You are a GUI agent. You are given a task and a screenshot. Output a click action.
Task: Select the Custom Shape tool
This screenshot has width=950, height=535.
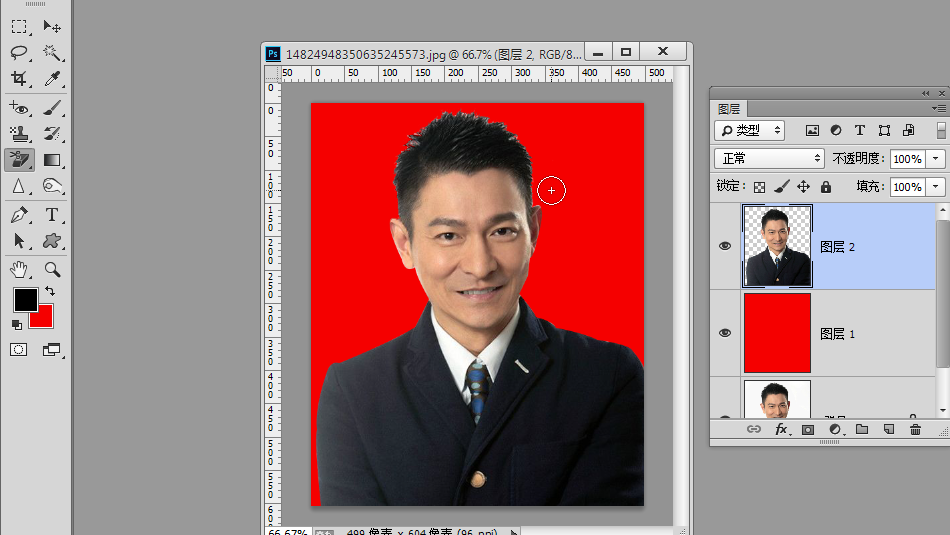51,241
